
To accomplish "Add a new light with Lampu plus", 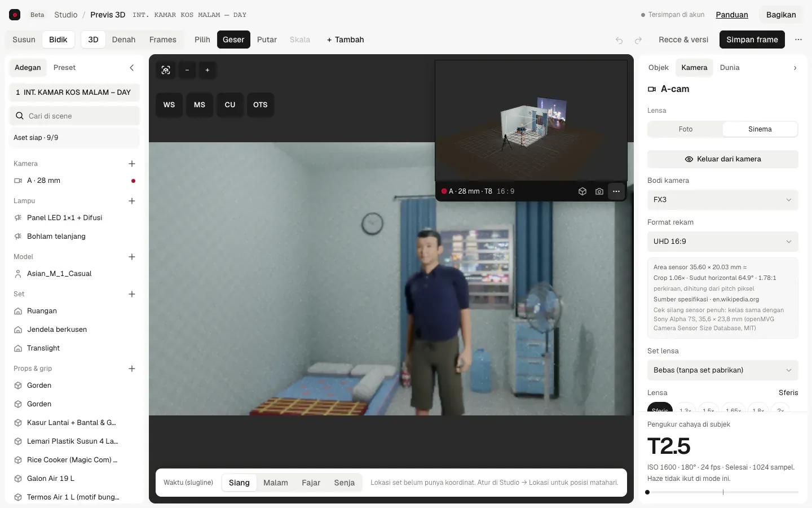I will coord(132,201).
